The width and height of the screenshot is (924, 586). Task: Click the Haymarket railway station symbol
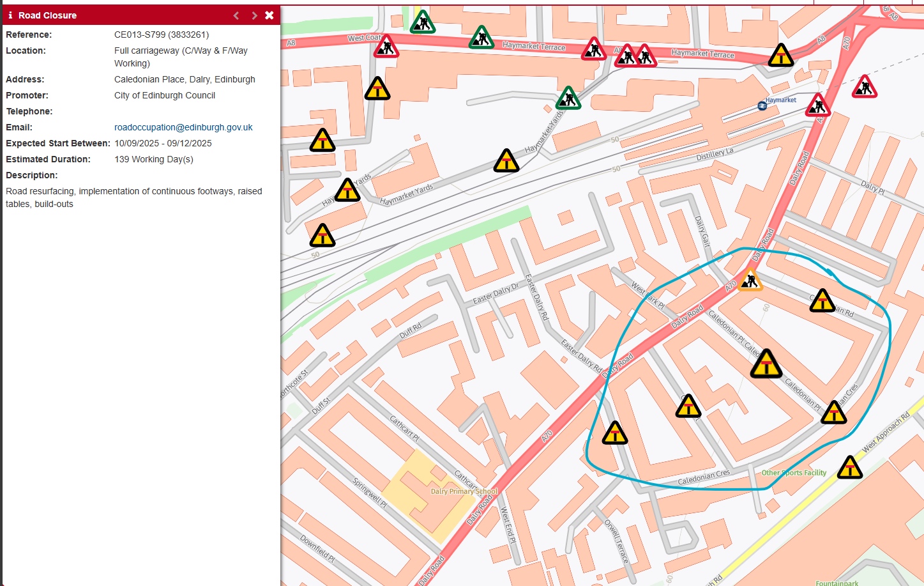pyautogui.click(x=762, y=105)
